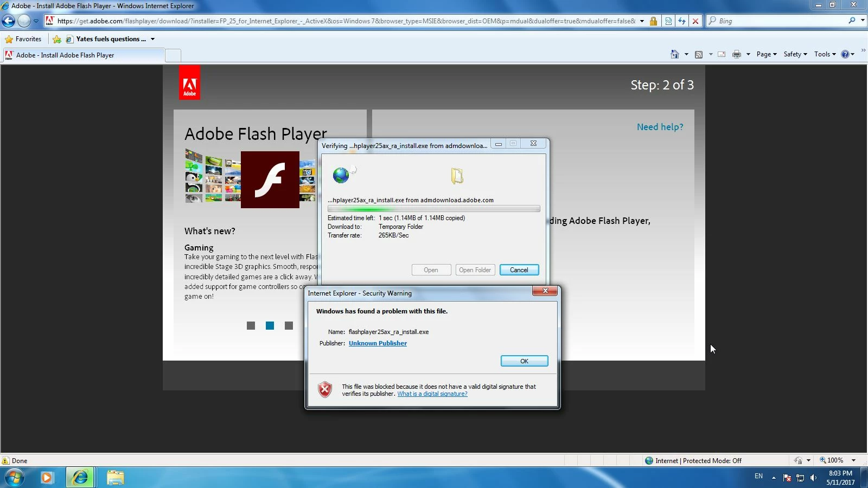Open the recent pages dropdown arrow
Viewport: 868px width, 488px height.
pos(36,21)
